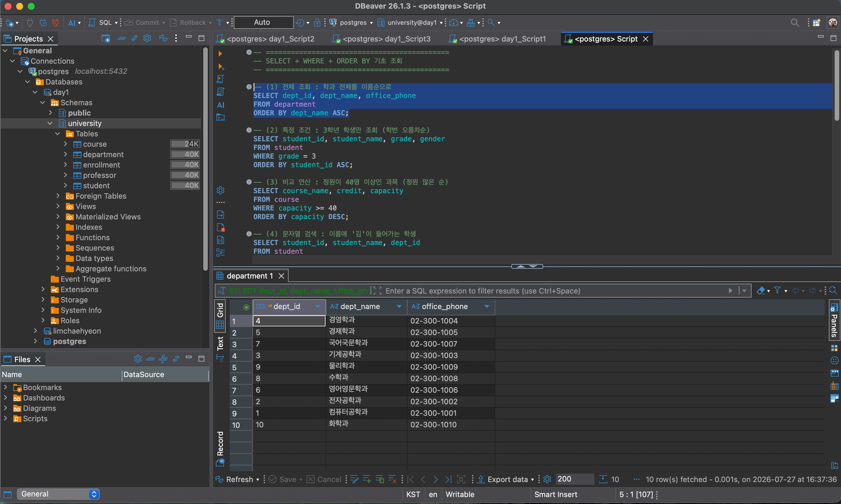Select cell 컴퓨터공학과 in dept_name column
Image resolution: width=841 pixels, height=504 pixels.
coord(367,413)
